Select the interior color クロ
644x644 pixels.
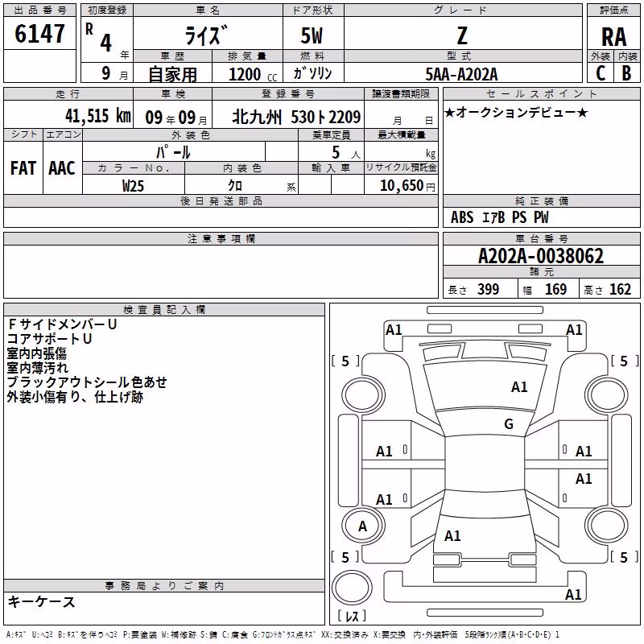point(235,185)
